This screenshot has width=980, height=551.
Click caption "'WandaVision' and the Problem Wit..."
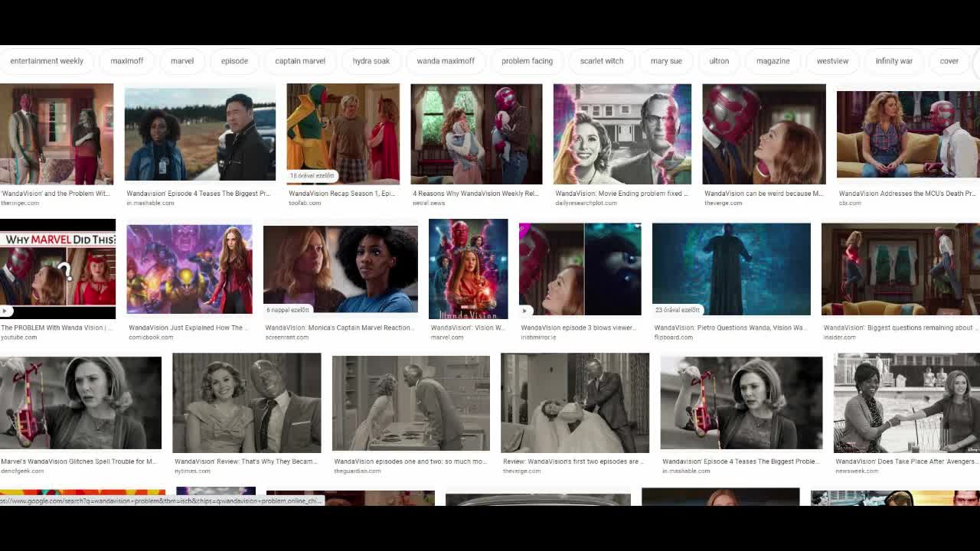55,194
